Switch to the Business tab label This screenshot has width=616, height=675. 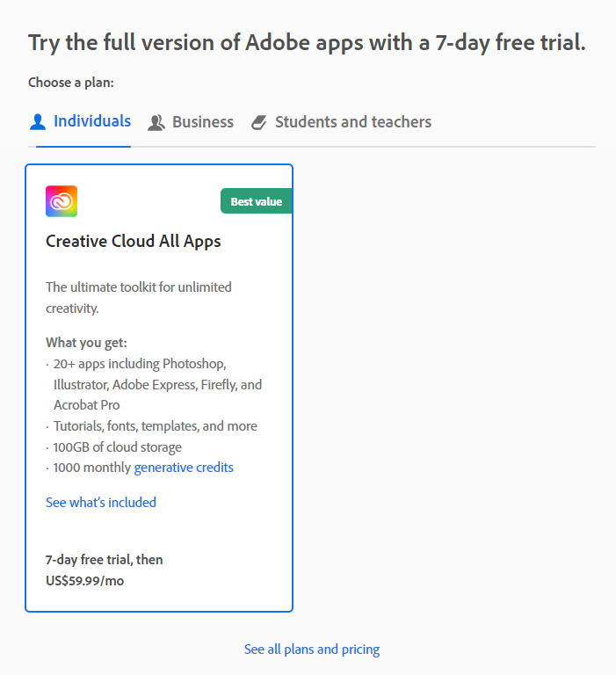coord(203,122)
